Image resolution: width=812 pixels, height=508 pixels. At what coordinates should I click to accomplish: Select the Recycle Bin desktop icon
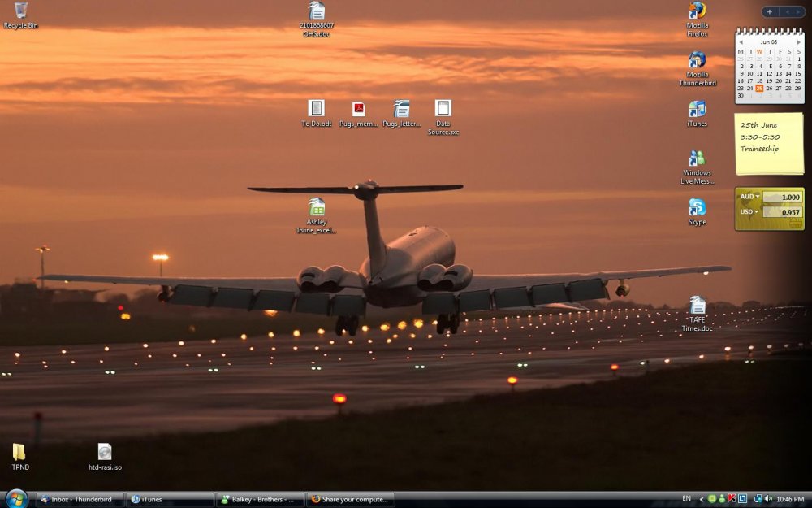point(20,11)
